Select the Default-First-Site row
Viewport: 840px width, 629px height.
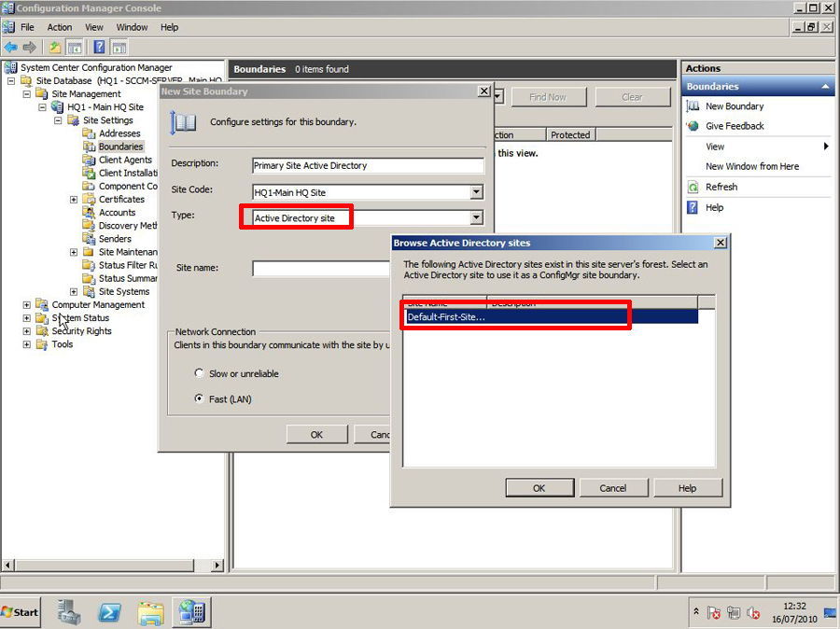(x=550, y=316)
